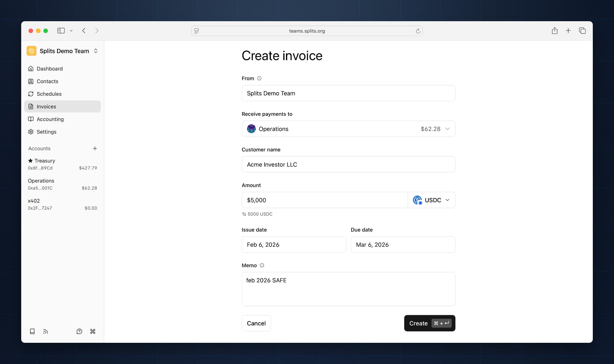Click the book icon in sidebar footer
Viewport: 614px width, 364px height.
click(x=32, y=331)
